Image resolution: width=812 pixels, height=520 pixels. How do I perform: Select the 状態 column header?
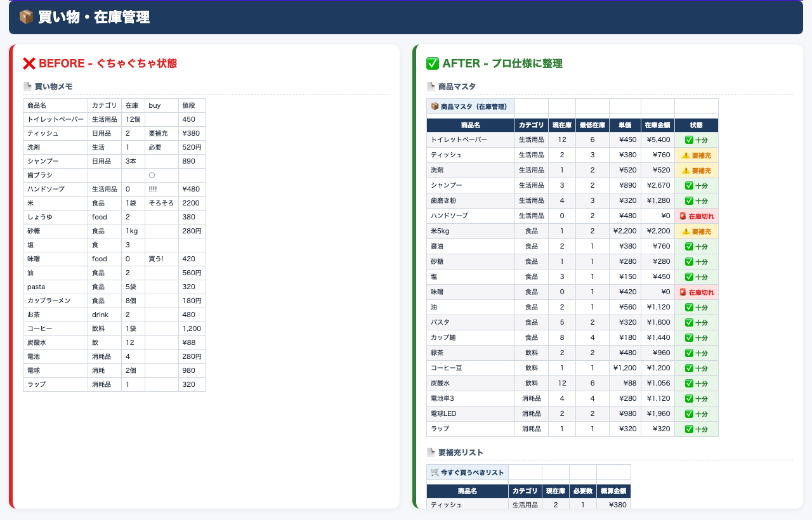tap(697, 125)
